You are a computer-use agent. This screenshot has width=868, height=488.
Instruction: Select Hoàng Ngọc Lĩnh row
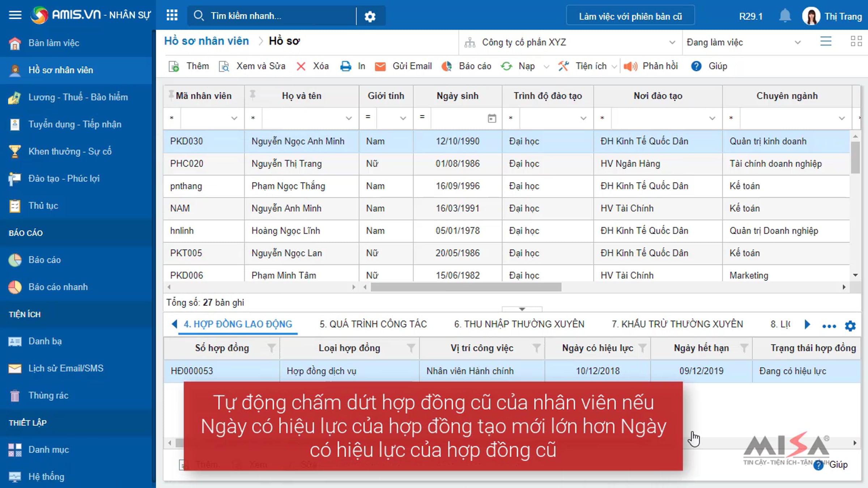coord(506,231)
